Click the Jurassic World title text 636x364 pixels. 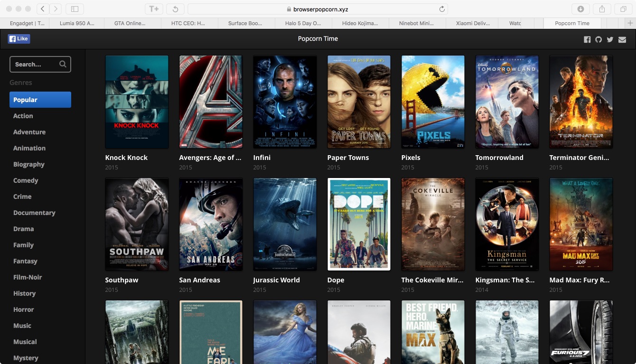pos(276,280)
